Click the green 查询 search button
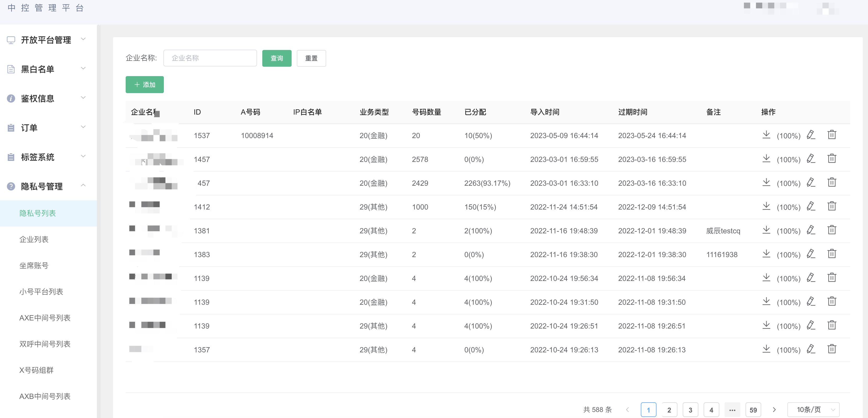The image size is (868, 418). 277,58
